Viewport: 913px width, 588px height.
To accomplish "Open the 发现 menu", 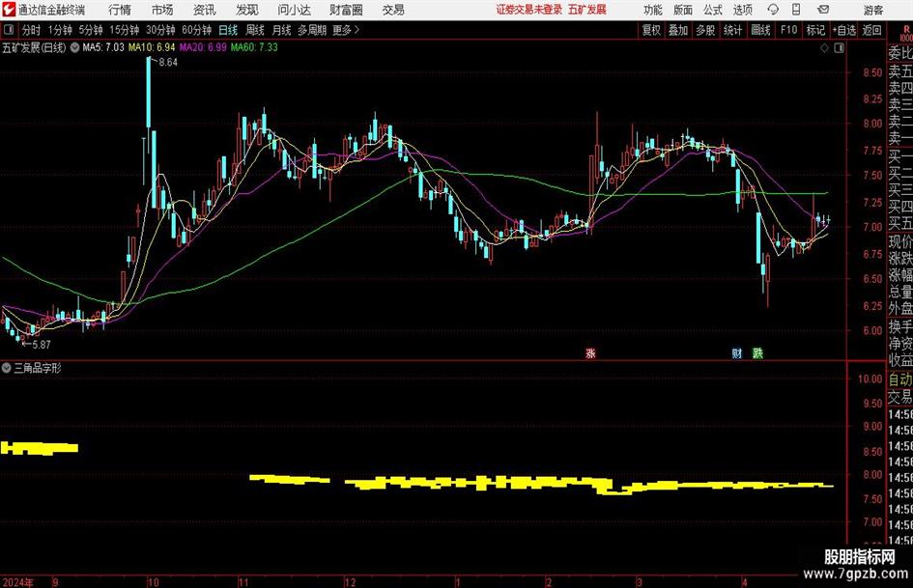I will (x=247, y=10).
